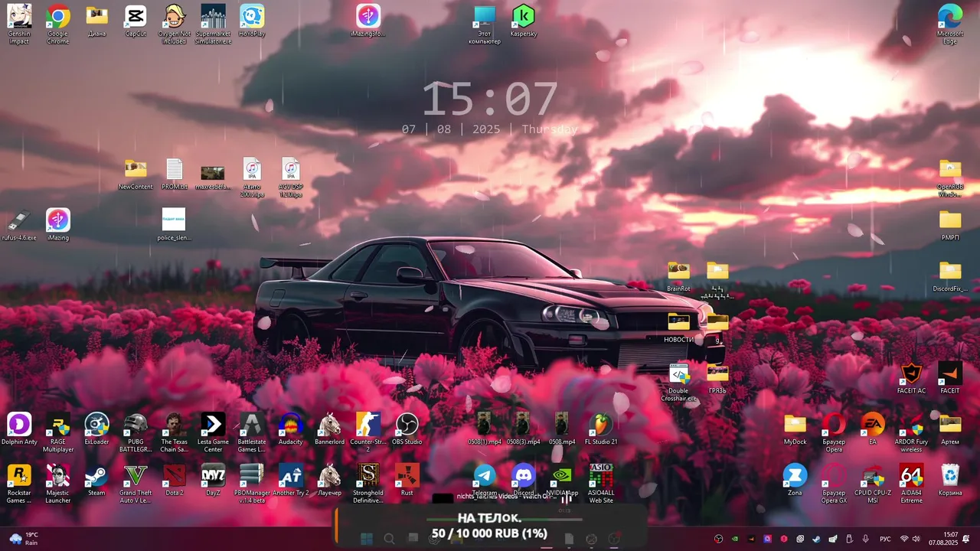Image resolution: width=980 pixels, height=551 pixels.
Task: Select the 0508(3).mp4 video file
Action: (524, 424)
